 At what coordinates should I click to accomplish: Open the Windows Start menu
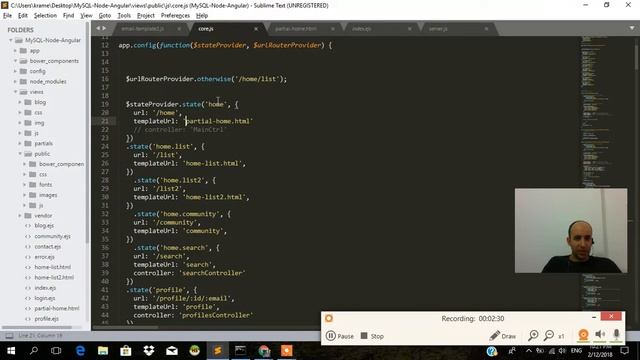click(x=11, y=351)
